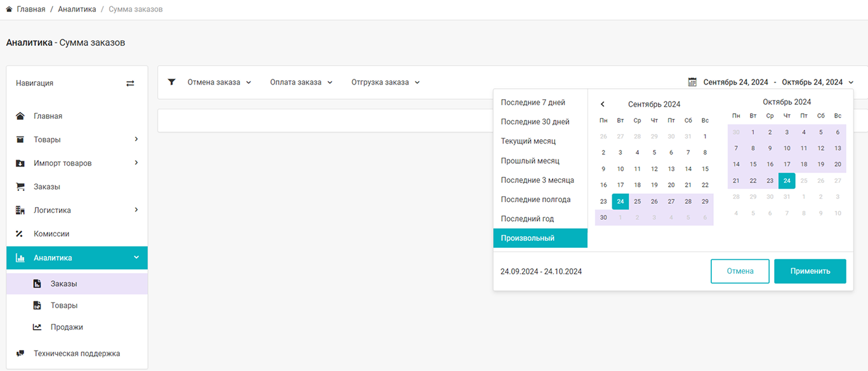Screen dimensions: 868x371
Task: Click the Комиссии percent icon
Action: click(x=20, y=234)
